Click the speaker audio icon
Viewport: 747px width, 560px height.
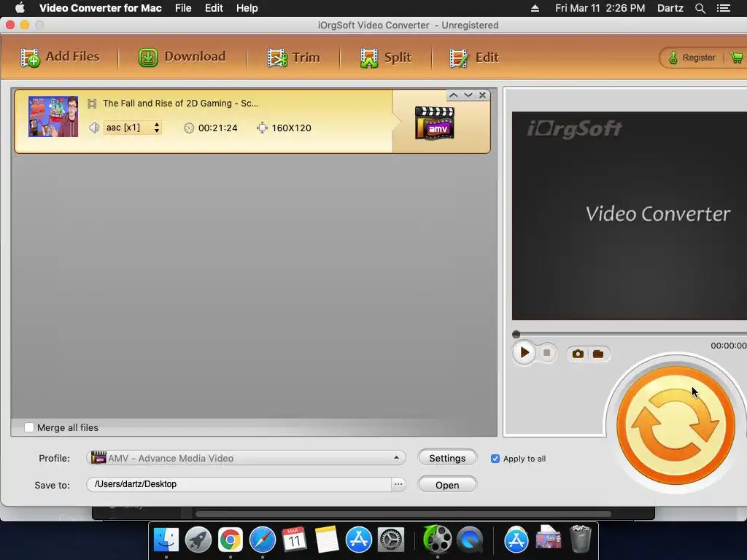(94, 128)
